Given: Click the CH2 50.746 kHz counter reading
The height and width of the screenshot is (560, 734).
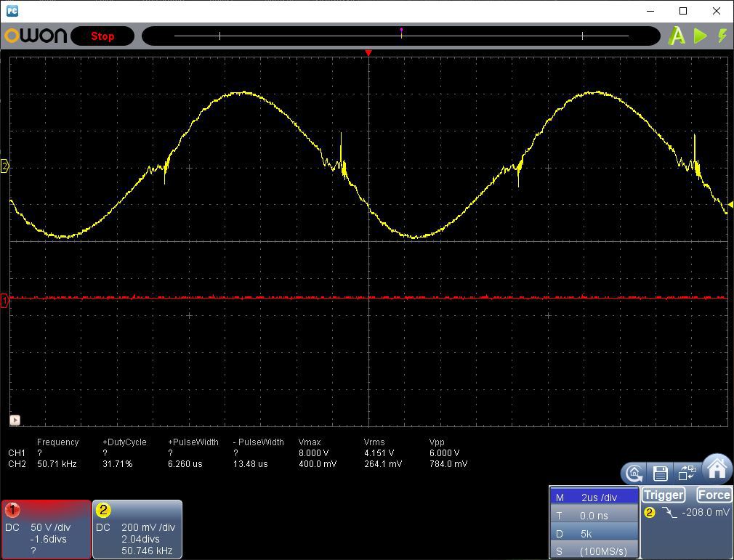Looking at the screenshot, I should [147, 551].
